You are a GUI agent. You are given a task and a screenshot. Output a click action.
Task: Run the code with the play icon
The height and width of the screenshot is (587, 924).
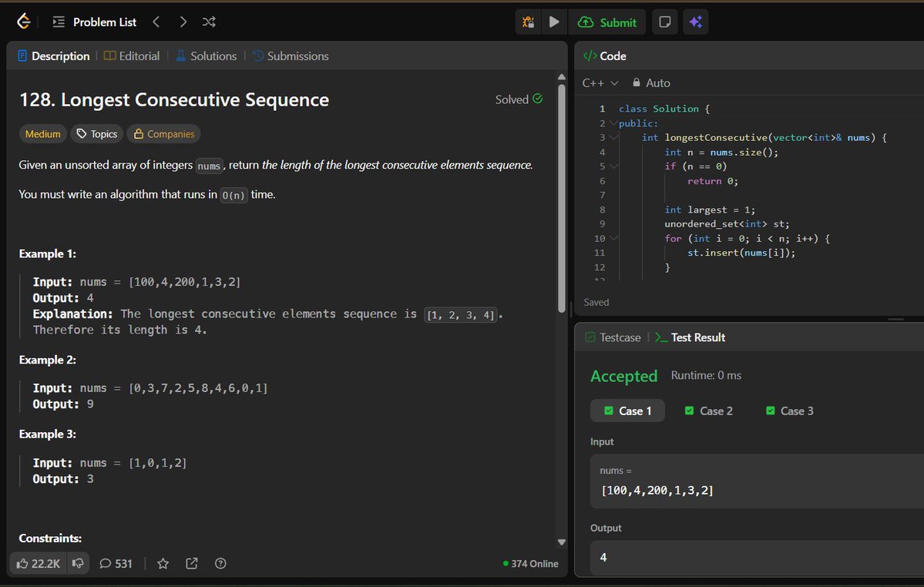click(x=554, y=22)
